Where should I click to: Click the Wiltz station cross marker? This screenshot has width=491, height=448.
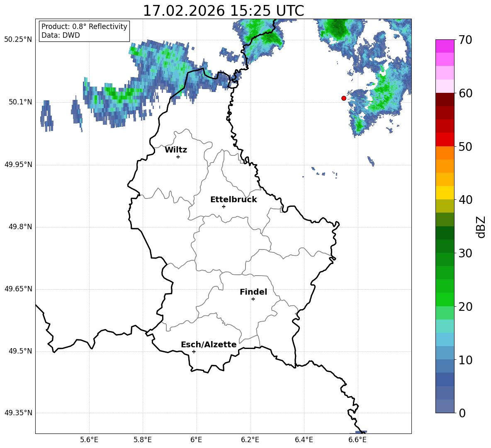[x=178, y=157]
